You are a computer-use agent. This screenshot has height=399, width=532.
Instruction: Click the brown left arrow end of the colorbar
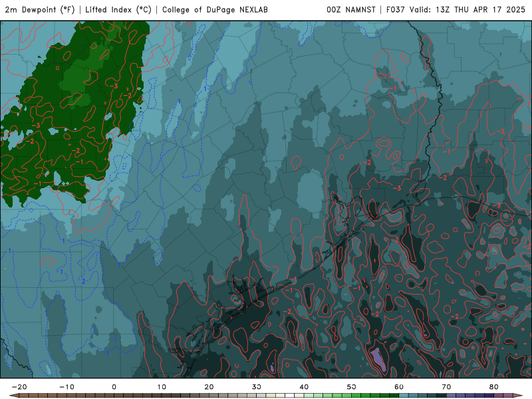click(13, 396)
